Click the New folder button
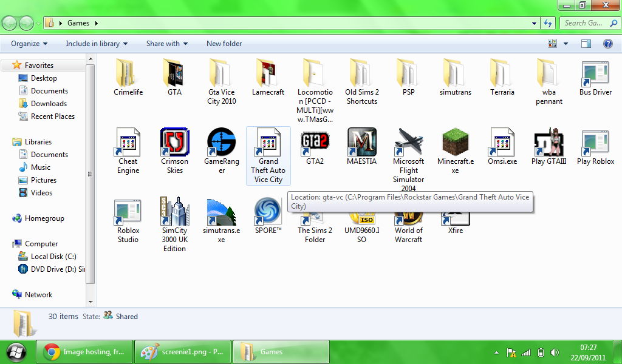This screenshot has width=622, height=364. tap(224, 44)
